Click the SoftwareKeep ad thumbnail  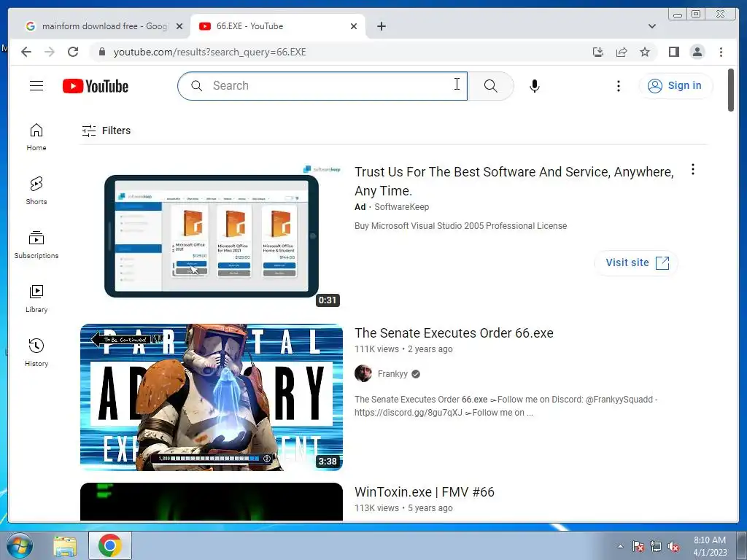pyautogui.click(x=212, y=236)
